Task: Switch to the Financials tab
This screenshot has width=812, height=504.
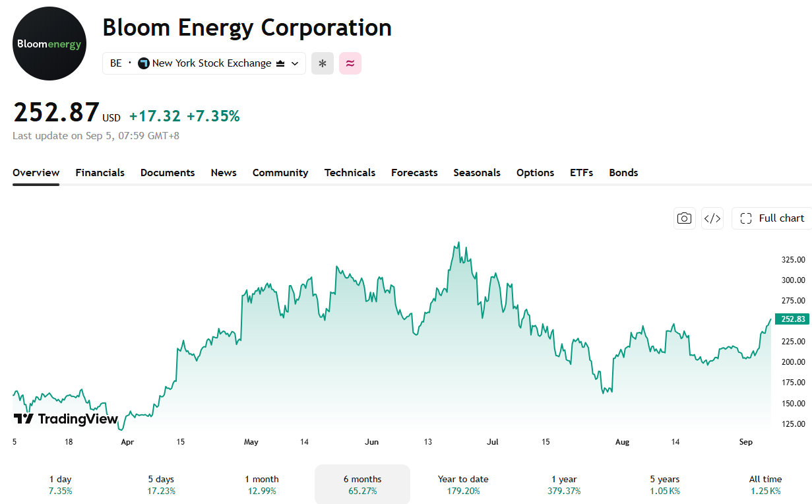Action: (x=100, y=173)
